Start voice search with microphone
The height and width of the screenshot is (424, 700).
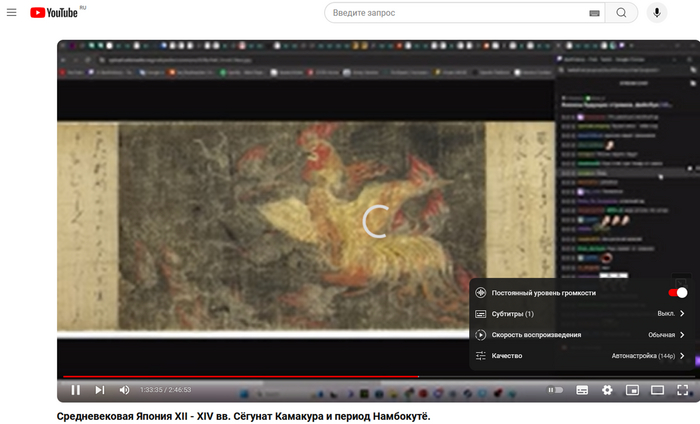click(x=657, y=13)
